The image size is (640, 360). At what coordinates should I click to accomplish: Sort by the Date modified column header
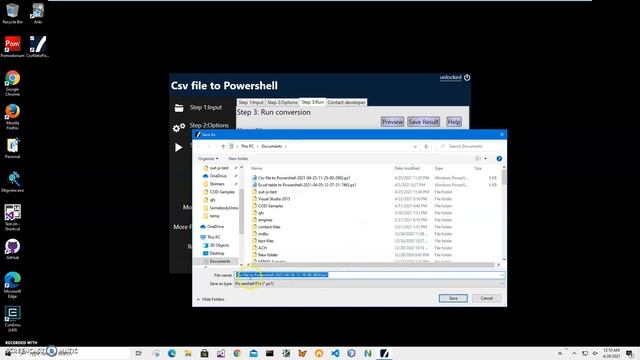point(407,168)
